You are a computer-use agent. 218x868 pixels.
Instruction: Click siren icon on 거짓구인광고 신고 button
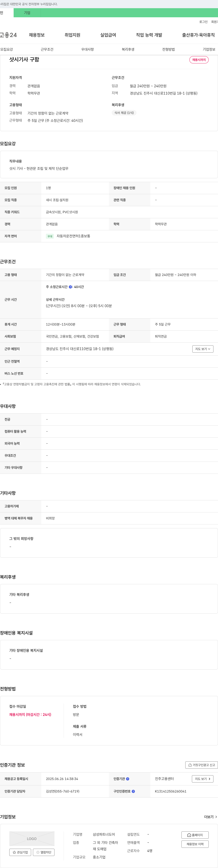tap(190, 765)
